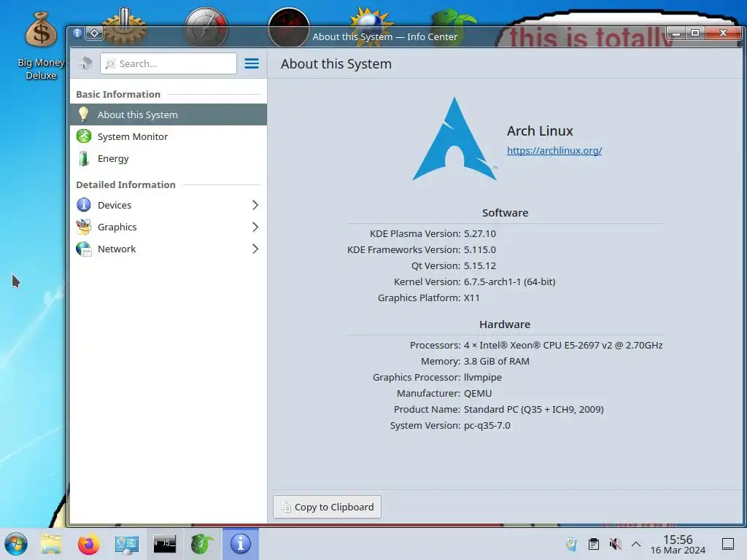This screenshot has height=560, width=747.
Task: Click the paint bucket Graphics icon
Action: (84, 227)
